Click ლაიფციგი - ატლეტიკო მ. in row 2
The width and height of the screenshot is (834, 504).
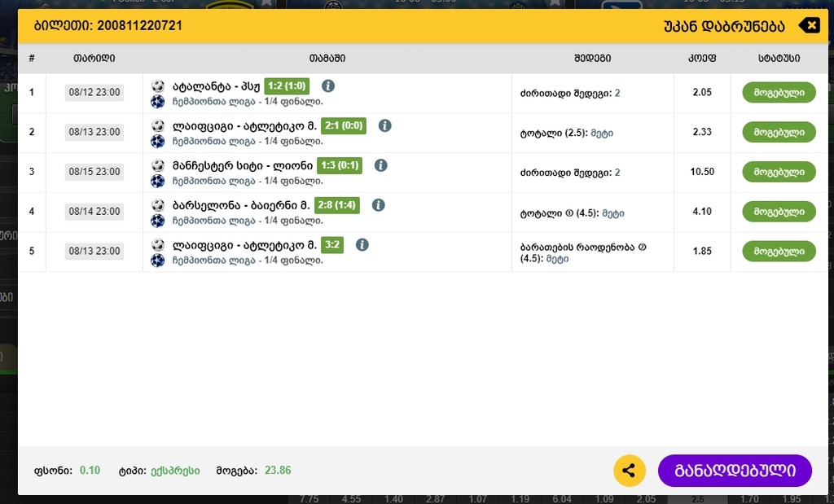[x=244, y=126]
